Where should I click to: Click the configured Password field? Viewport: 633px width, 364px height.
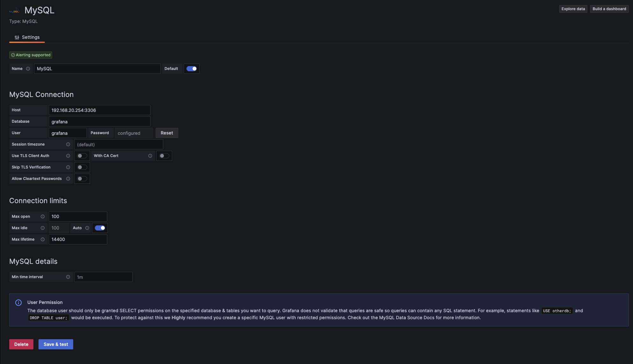tap(134, 133)
